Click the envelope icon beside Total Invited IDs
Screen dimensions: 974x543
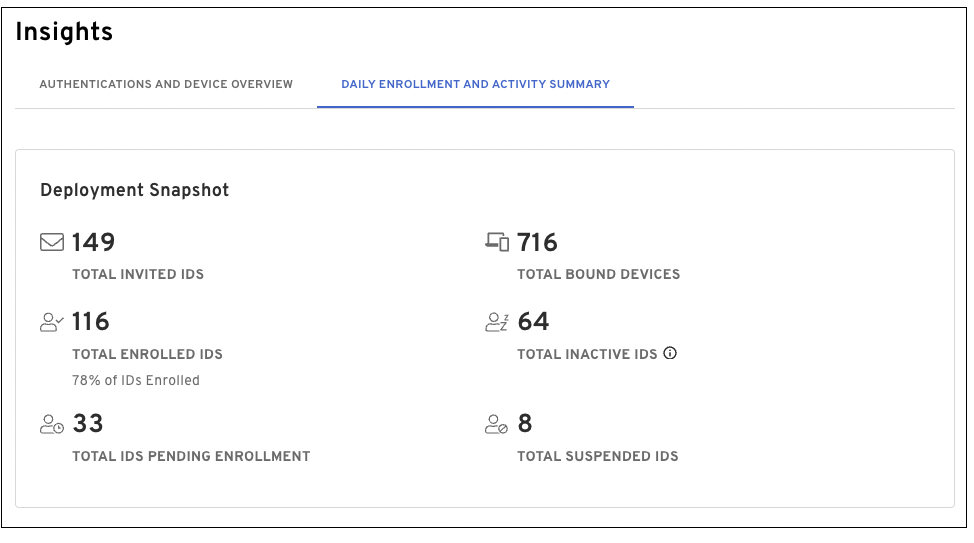[52, 243]
